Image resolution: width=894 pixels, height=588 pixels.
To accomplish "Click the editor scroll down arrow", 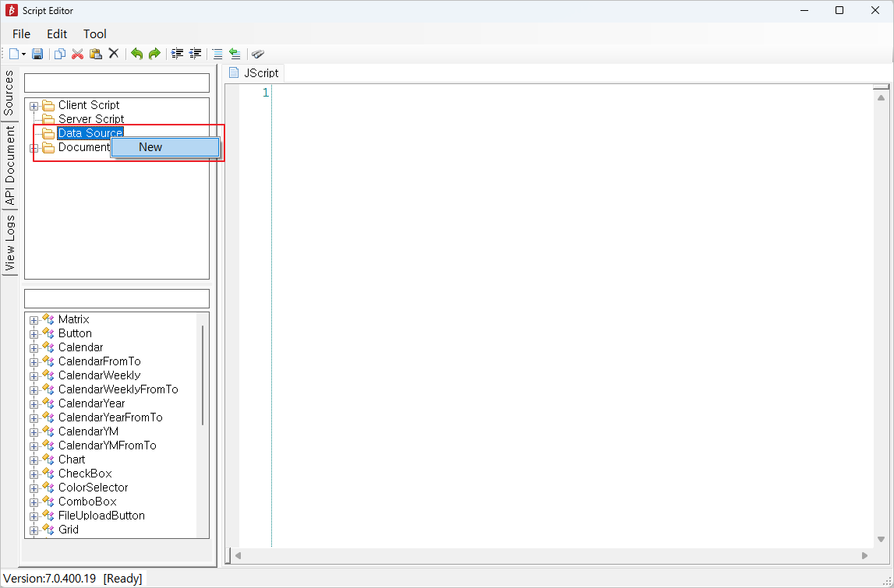I will click(x=881, y=539).
